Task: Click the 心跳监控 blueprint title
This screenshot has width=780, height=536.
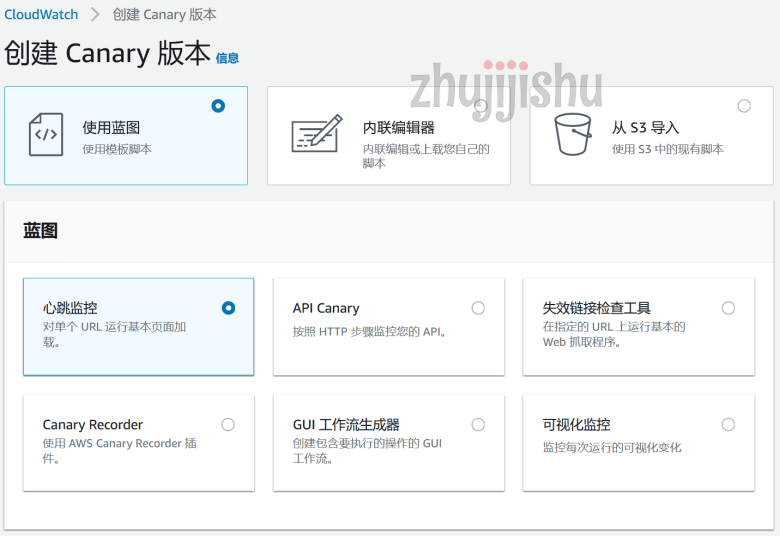Action: pos(70,308)
